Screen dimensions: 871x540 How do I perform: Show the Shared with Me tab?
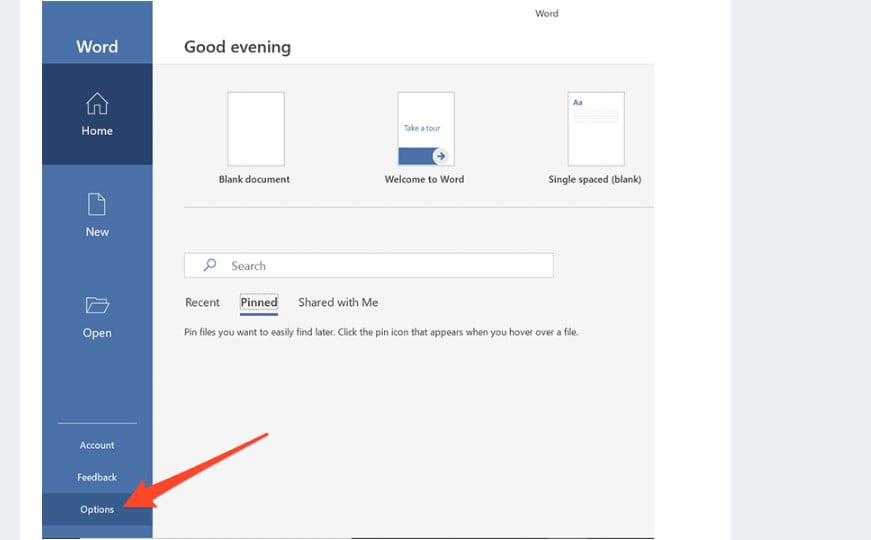tap(338, 302)
